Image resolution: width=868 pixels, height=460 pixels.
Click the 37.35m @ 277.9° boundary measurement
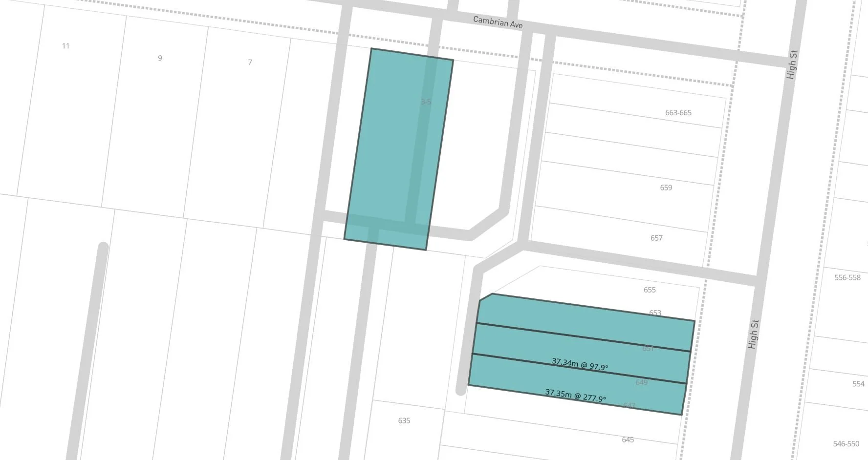(x=575, y=396)
